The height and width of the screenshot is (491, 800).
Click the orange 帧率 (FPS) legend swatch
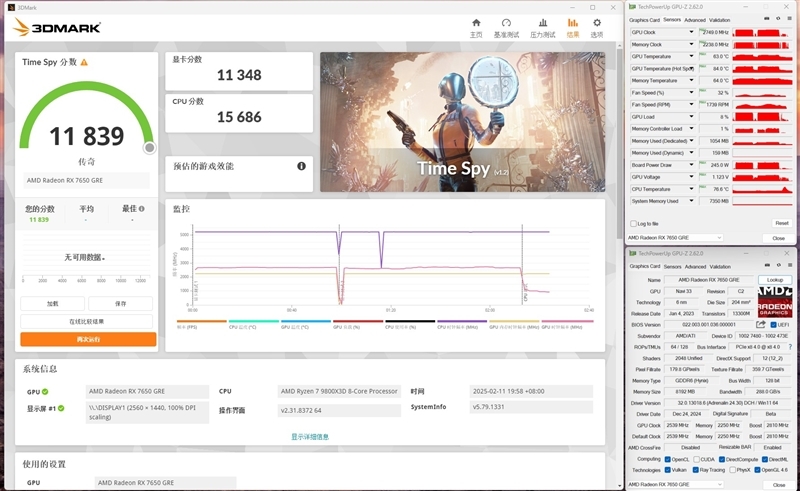pos(202,321)
